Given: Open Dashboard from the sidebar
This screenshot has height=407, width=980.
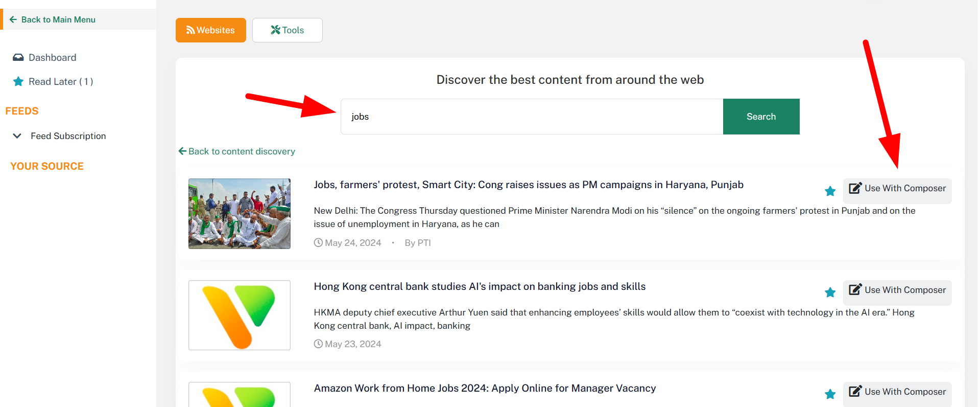Looking at the screenshot, I should (x=52, y=57).
